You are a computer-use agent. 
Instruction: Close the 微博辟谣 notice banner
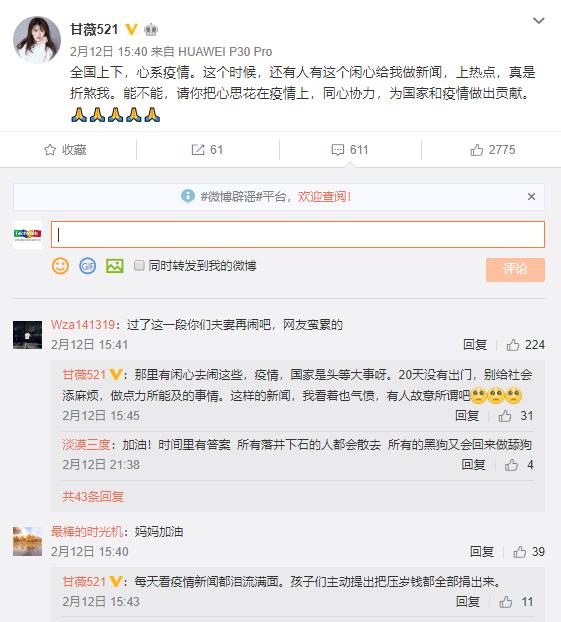pyautogui.click(x=531, y=196)
